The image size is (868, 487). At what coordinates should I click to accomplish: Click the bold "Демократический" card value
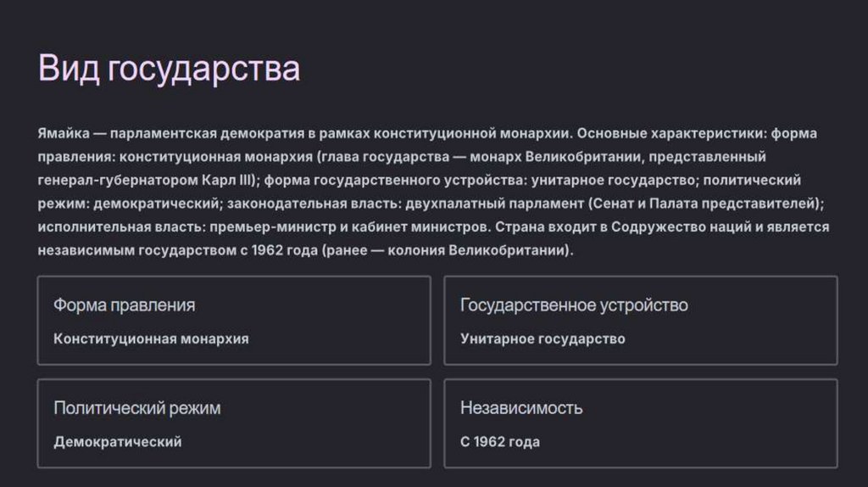tap(117, 441)
